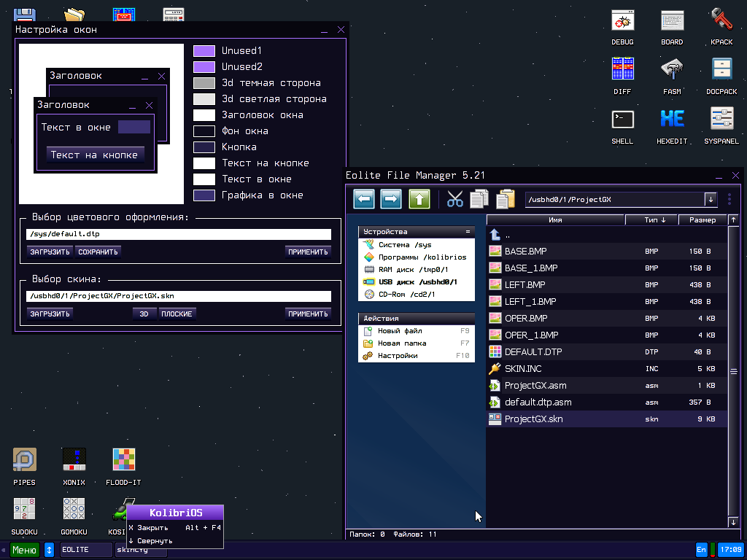The width and height of the screenshot is (747, 560).
Task: Apply the ProjectGX skin with ПРИМЕНИТЬ
Action: pos(307,313)
